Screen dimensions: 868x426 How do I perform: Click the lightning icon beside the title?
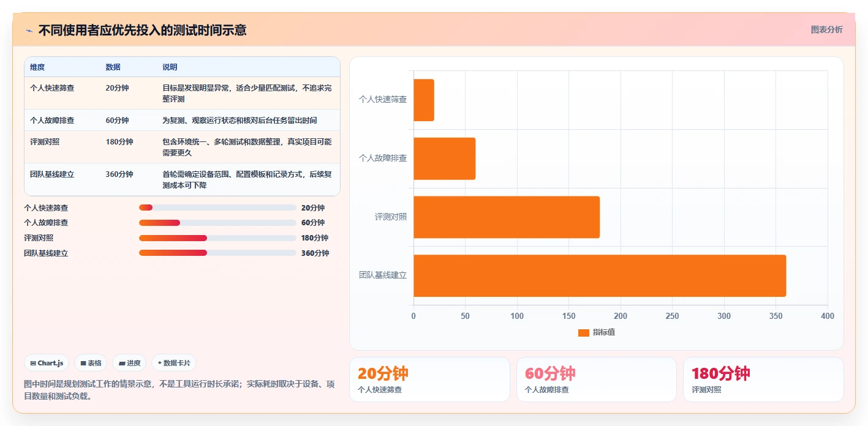tap(29, 30)
